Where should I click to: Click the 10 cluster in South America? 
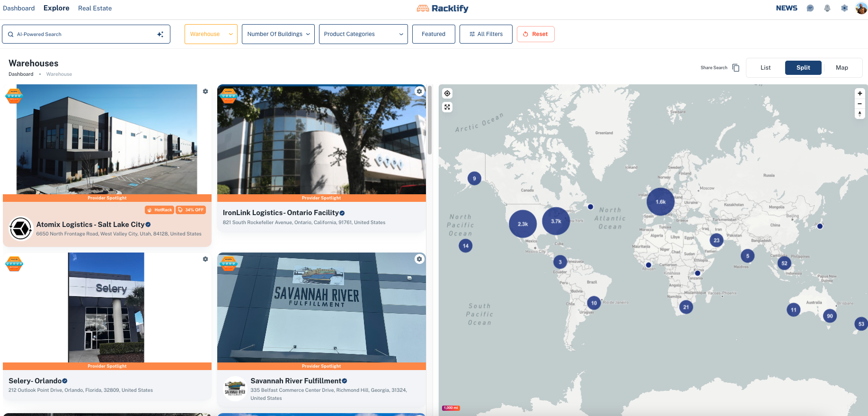point(594,303)
